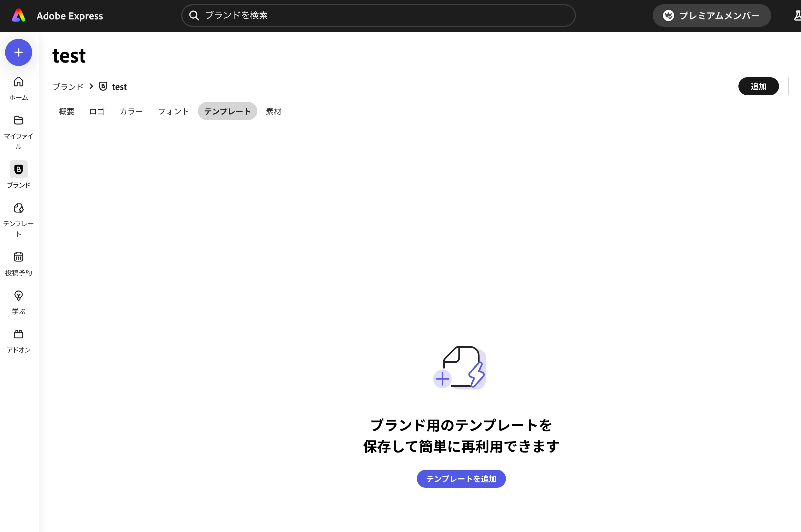The width and height of the screenshot is (801, 532).
Task: Click the テンプレートを追加 button
Action: pos(461,479)
